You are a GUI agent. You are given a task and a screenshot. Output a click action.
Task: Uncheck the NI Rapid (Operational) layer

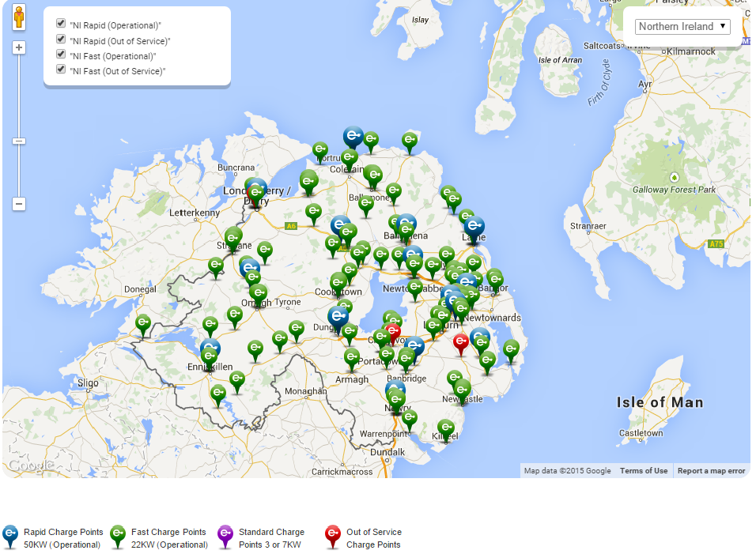[x=60, y=23]
